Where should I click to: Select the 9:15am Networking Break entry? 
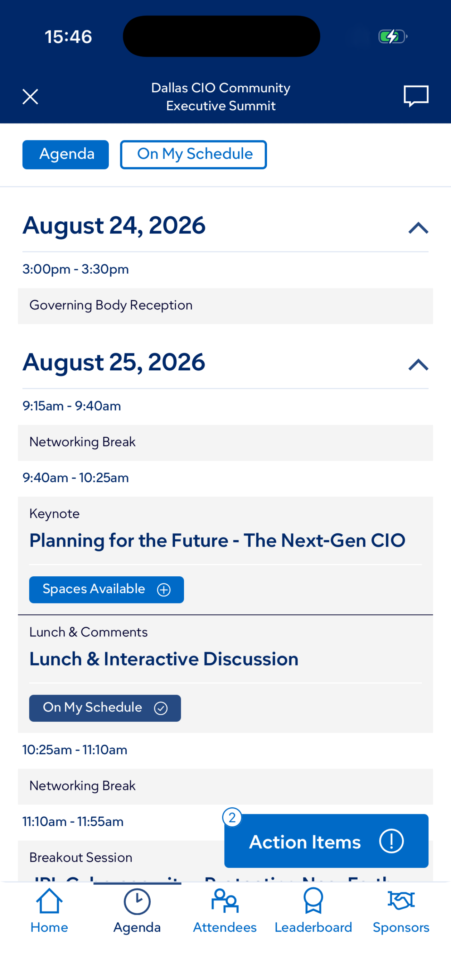pyautogui.click(x=225, y=443)
